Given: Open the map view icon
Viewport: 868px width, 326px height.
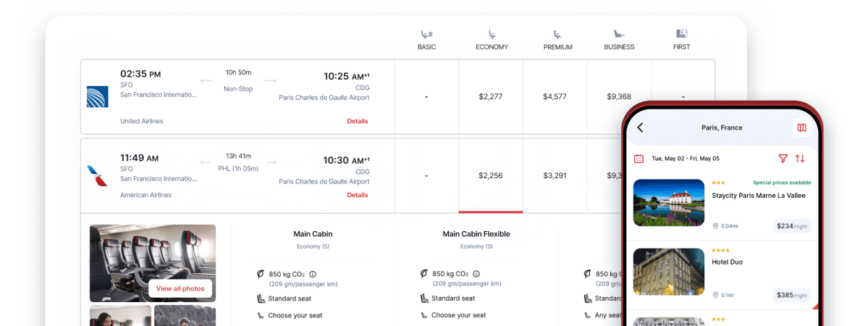Looking at the screenshot, I should point(801,128).
